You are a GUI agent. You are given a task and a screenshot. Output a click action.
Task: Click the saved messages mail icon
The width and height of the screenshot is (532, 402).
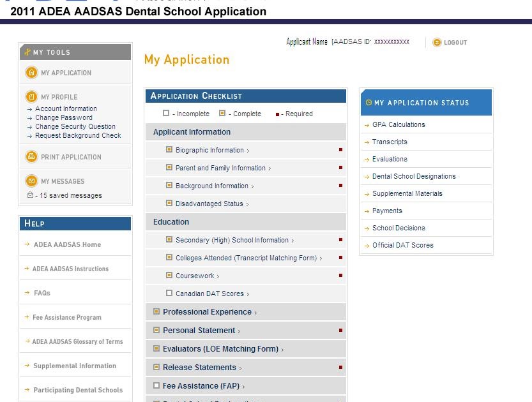point(30,195)
